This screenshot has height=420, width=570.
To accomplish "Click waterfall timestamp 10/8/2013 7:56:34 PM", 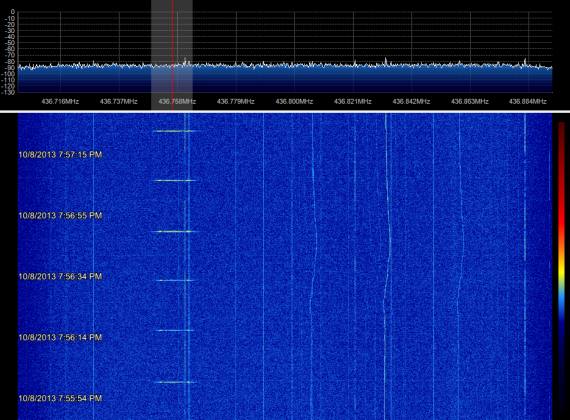I will click(60, 276).
